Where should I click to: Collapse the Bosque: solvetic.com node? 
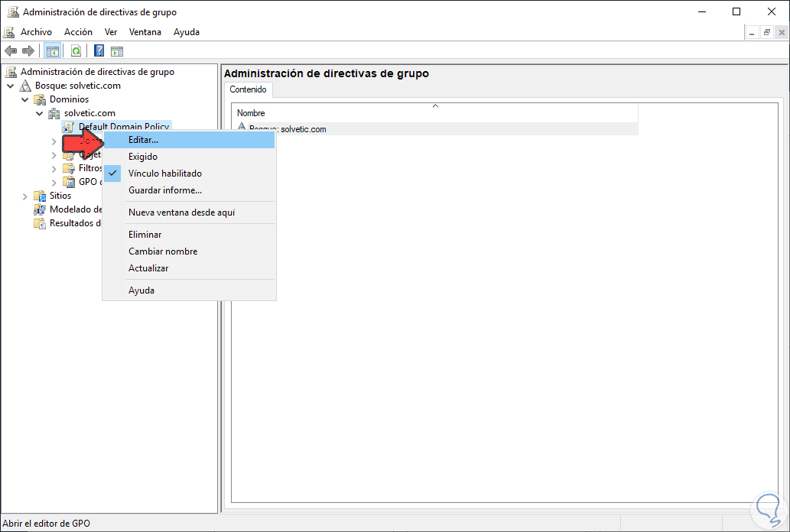(11, 86)
